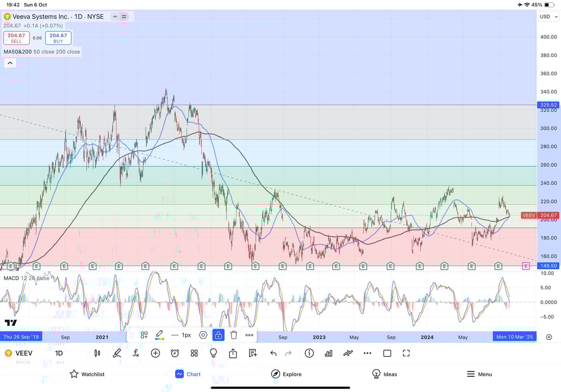The height and width of the screenshot is (392, 561).
Task: Tap the add symbol plus circle icon
Action: pyautogui.click(x=155, y=353)
